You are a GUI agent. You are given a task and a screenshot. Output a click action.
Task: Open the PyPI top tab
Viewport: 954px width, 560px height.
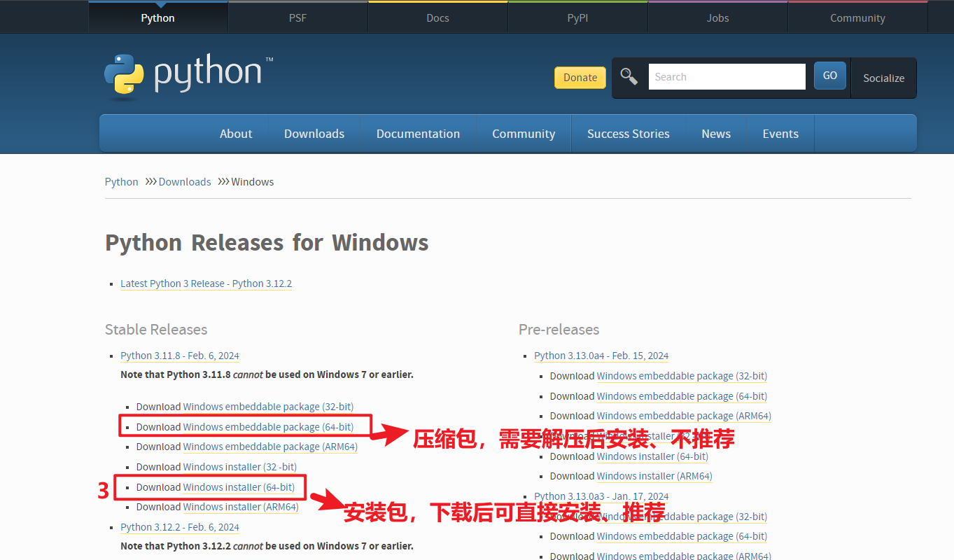[x=578, y=17]
